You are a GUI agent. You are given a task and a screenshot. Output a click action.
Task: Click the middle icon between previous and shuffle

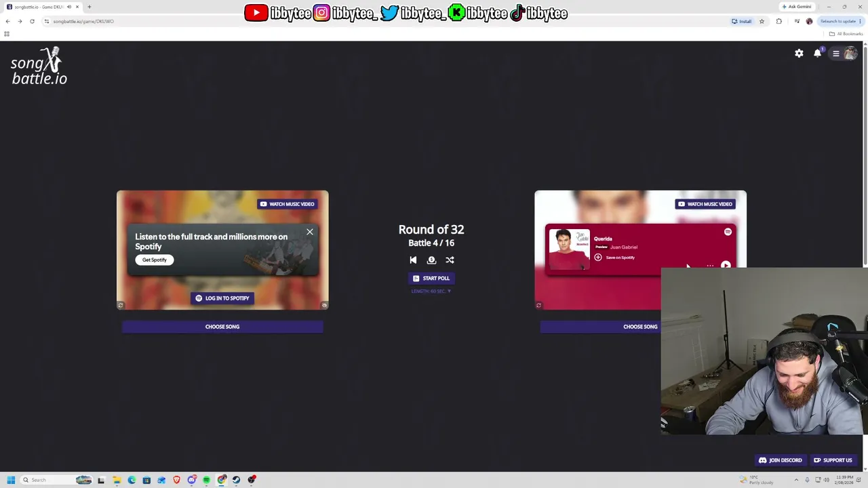pos(431,260)
